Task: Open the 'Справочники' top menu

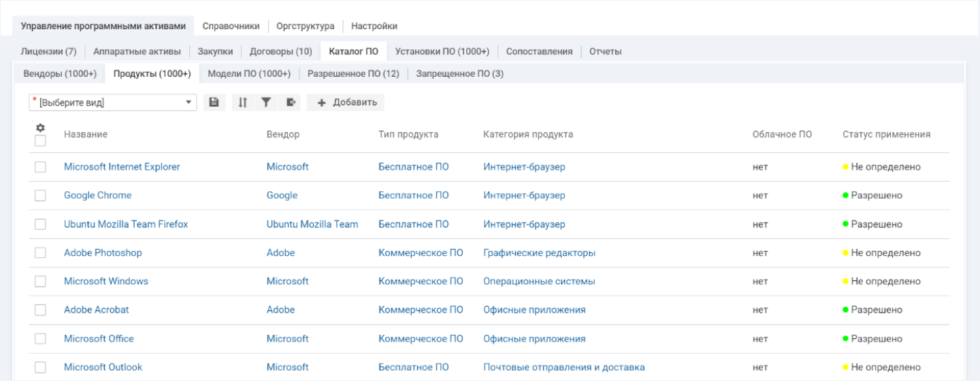Action: [x=231, y=26]
